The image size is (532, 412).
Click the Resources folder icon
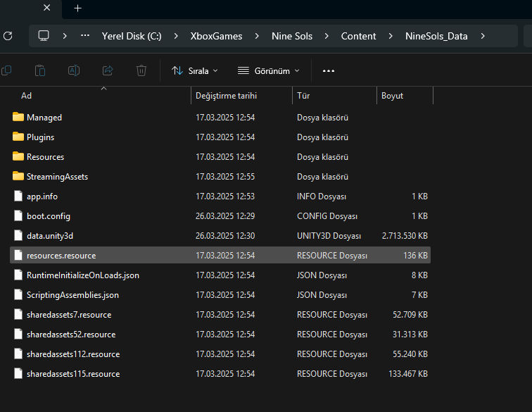click(18, 156)
